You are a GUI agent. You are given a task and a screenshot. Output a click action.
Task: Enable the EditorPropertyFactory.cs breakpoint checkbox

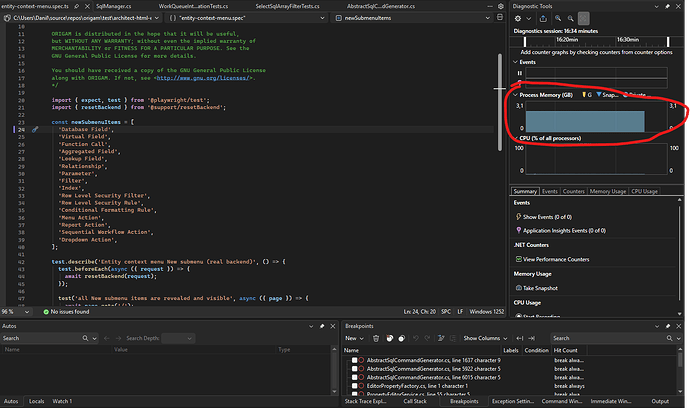pyautogui.click(x=354, y=386)
